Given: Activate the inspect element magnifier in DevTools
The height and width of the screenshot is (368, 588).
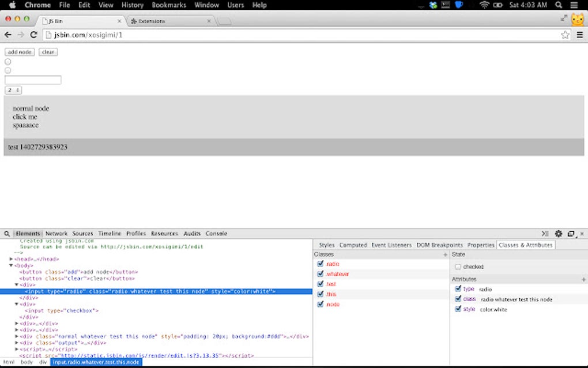Looking at the screenshot, I should 6,234.
